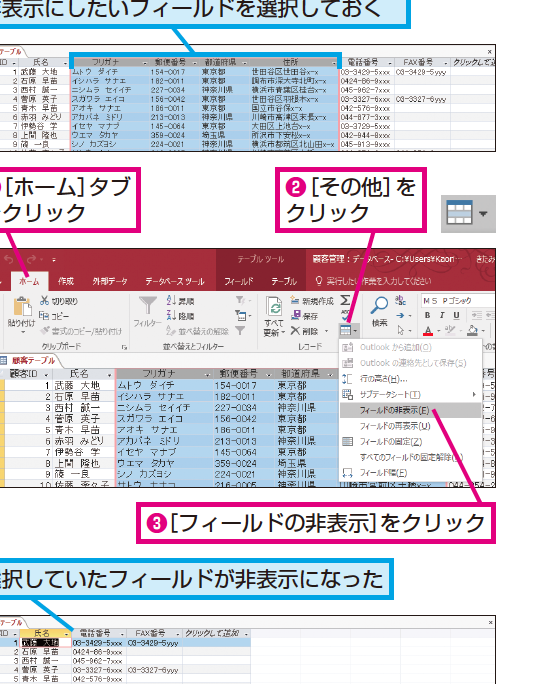The image size is (540, 684).
Task: Click the Italic I button
Action: (442, 315)
